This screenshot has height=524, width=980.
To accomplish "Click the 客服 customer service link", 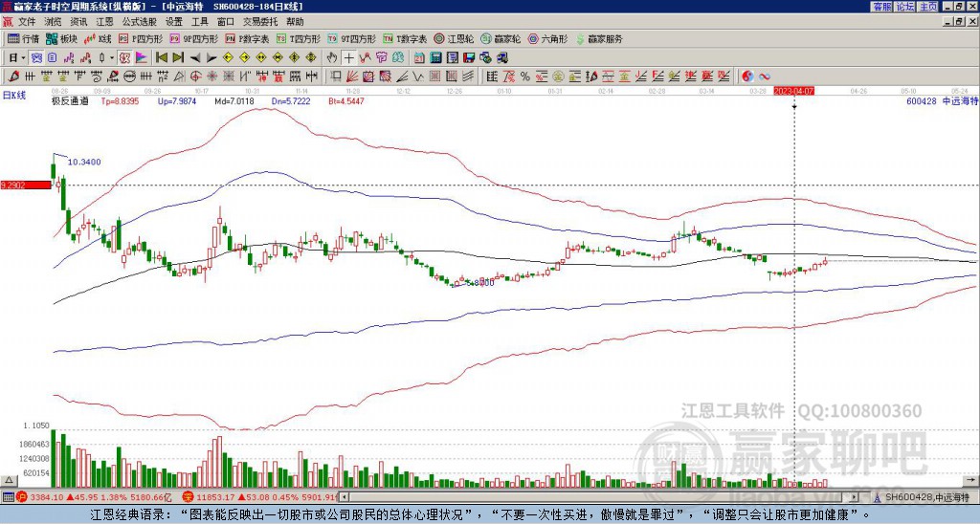I will [x=881, y=7].
